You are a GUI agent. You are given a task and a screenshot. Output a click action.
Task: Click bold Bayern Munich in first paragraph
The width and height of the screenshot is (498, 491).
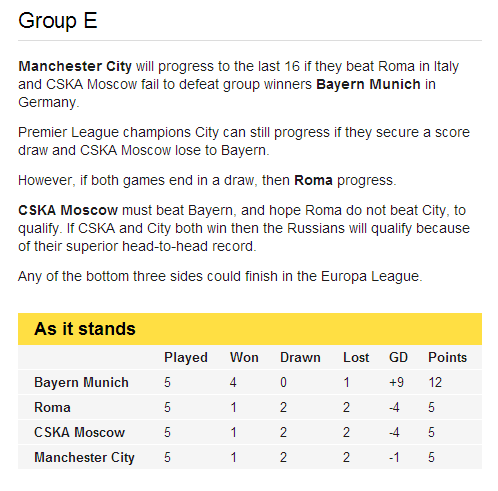point(368,84)
